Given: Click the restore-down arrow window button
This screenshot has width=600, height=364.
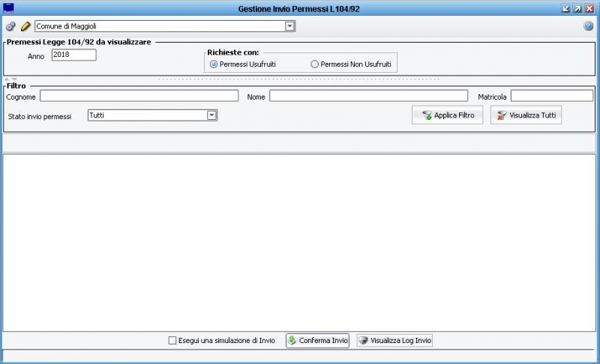Looking at the screenshot, I should pos(566,8).
